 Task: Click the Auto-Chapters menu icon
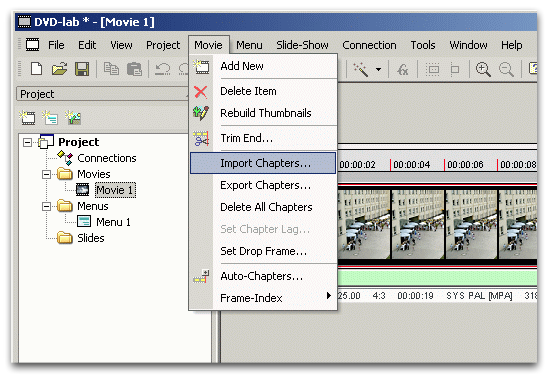[x=201, y=276]
